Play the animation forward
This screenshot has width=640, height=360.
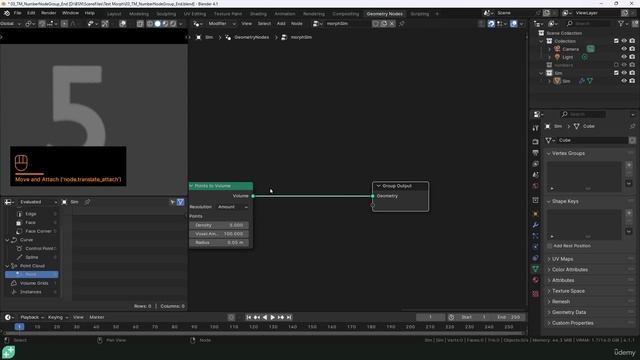(x=273, y=317)
